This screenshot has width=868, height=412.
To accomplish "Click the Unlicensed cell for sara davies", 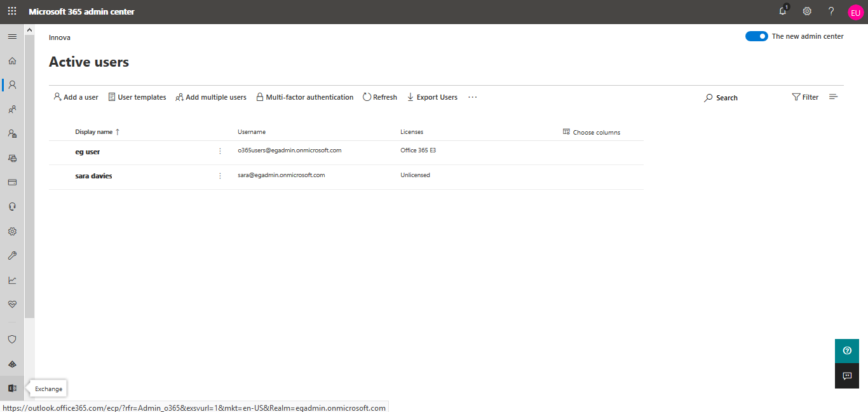I will pyautogui.click(x=415, y=175).
